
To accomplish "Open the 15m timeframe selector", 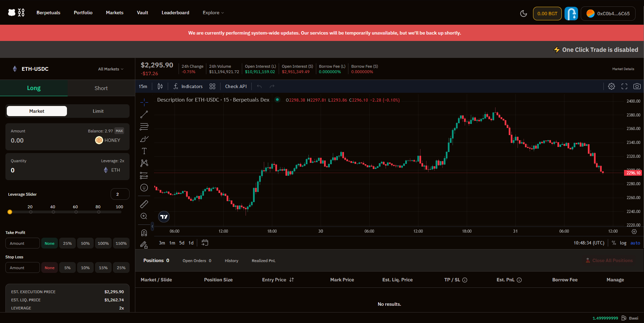I will 143,86.
